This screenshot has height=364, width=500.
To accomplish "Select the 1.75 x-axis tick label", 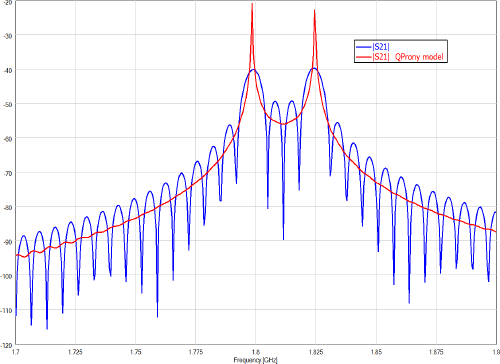I will pos(136,352).
